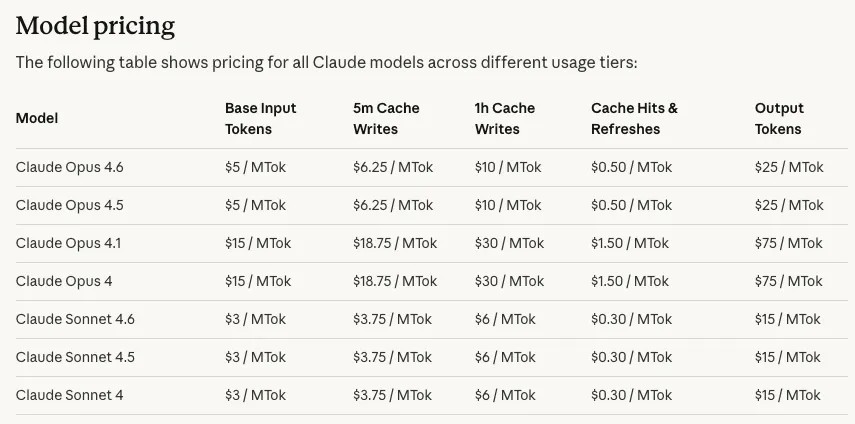Click the Claude Opus 4.5 model name
The width and height of the screenshot is (855, 424).
pos(70,205)
